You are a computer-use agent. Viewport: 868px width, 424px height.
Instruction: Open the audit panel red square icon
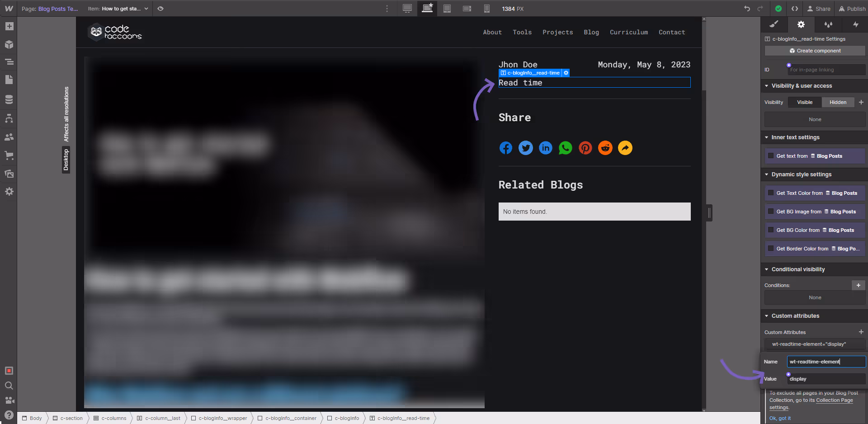pos(9,371)
